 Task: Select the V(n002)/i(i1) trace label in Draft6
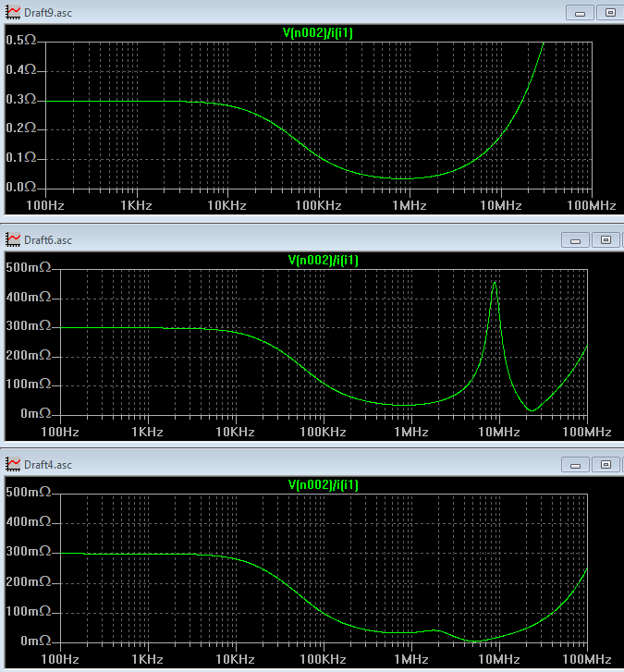coord(324,260)
